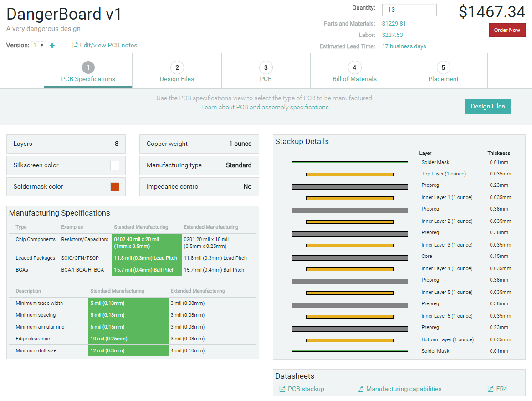
Task: Click step 1 circle for PCB Specifications
Action: point(88,68)
